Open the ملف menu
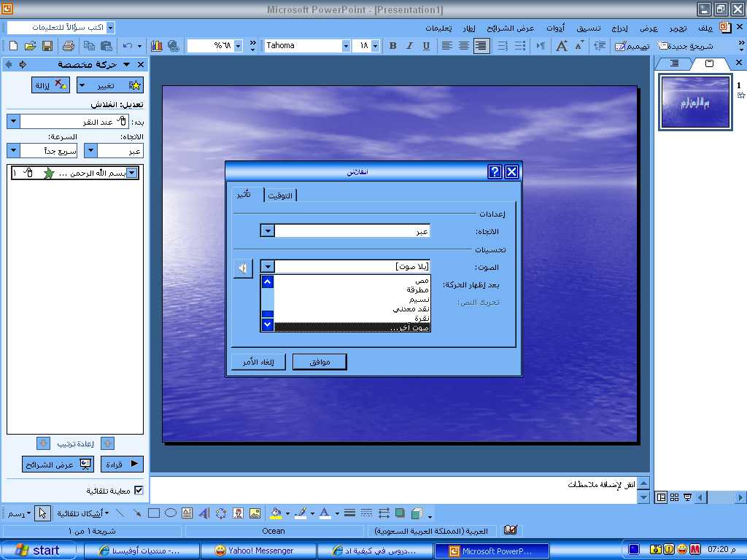 (705, 28)
